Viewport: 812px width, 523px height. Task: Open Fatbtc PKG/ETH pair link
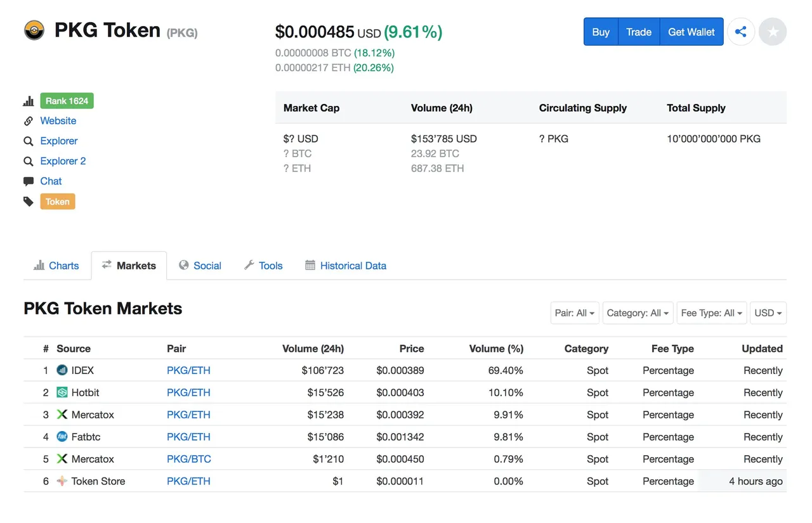(x=188, y=437)
